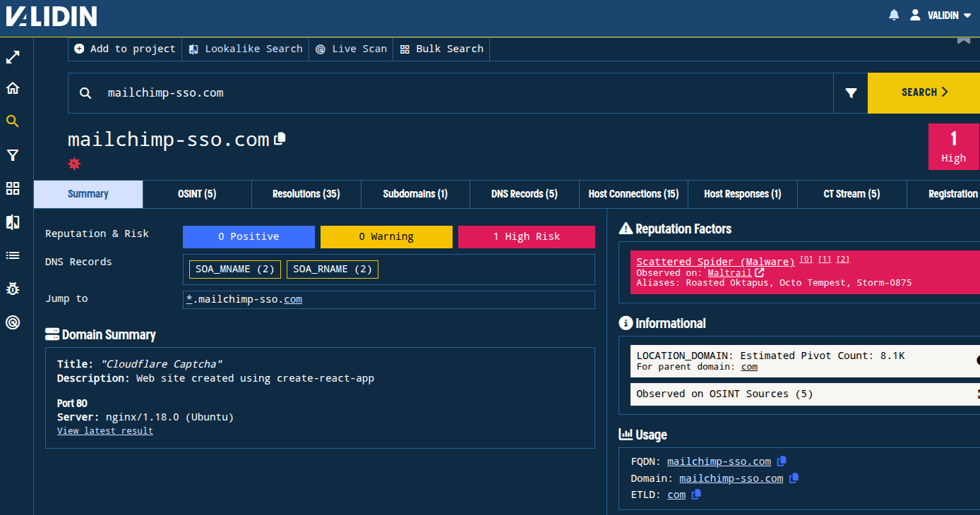The height and width of the screenshot is (515, 980).
Task: Start a Live Scan
Action: [x=351, y=49]
